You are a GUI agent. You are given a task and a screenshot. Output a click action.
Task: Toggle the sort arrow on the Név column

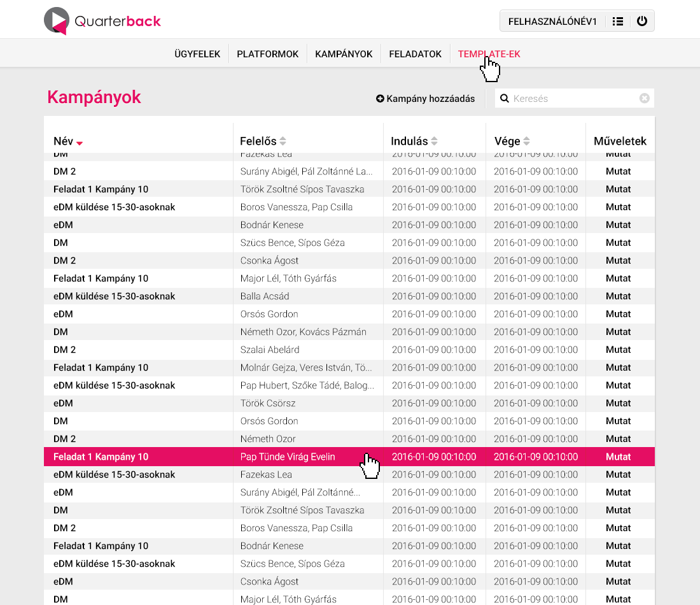click(x=80, y=143)
